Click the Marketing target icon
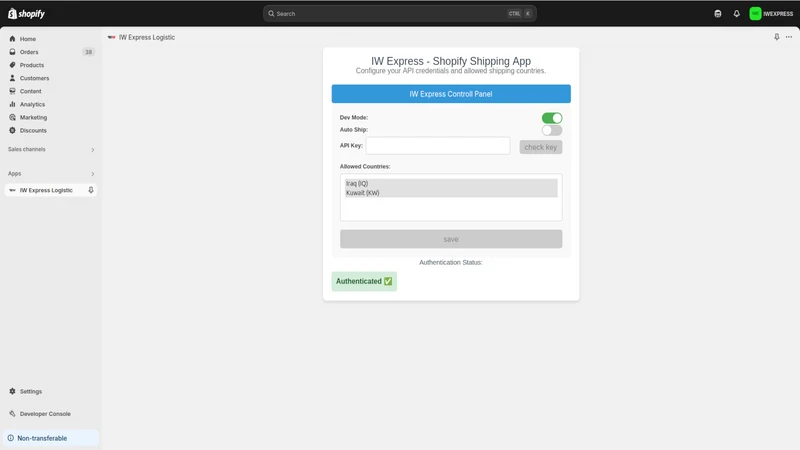Screen dimensions: 800x450 pos(12,117)
